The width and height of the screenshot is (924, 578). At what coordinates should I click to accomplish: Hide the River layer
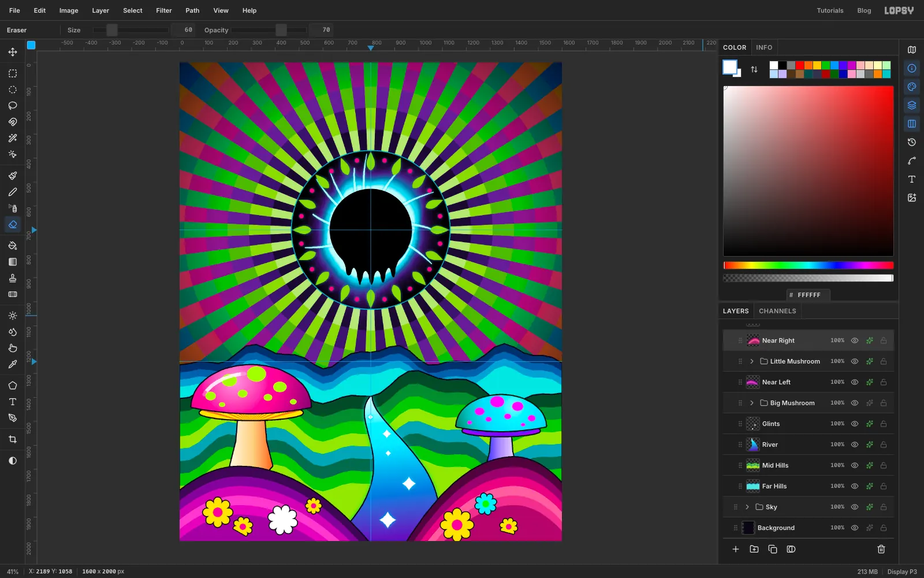pos(855,444)
